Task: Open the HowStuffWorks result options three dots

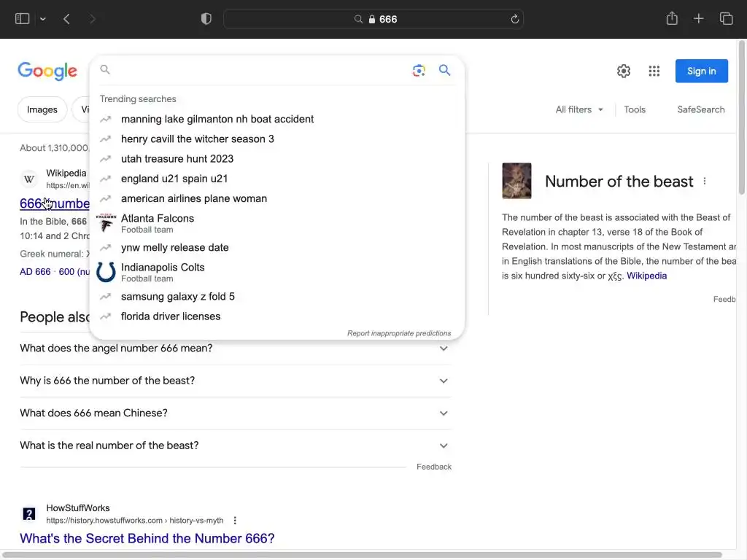Action: 235,521
